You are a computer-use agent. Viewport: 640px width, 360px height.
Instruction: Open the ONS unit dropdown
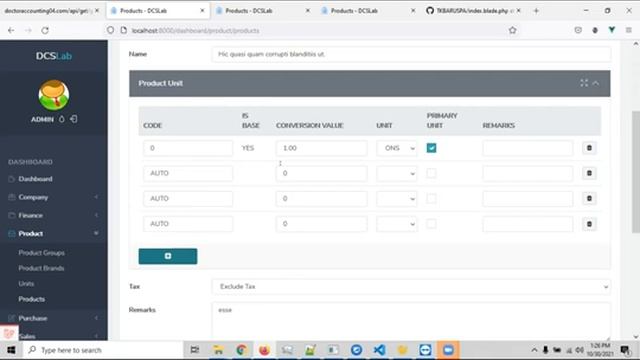pyautogui.click(x=397, y=148)
